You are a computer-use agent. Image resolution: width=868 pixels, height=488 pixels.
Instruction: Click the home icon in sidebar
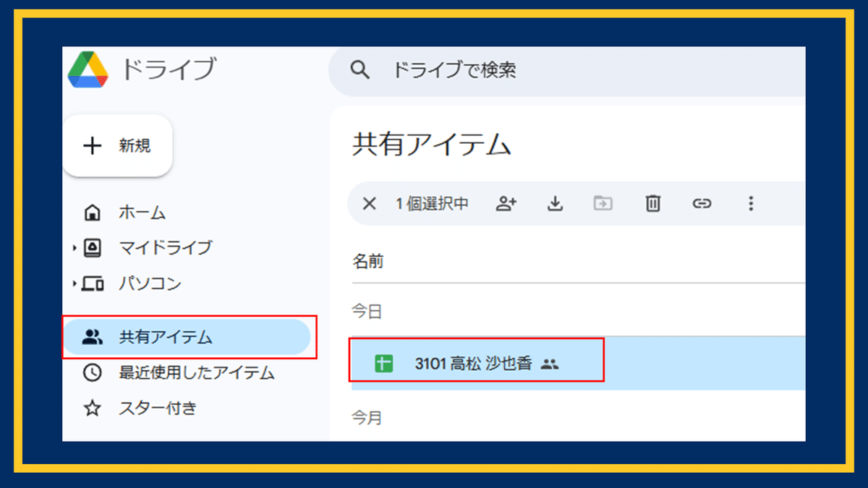click(x=92, y=214)
